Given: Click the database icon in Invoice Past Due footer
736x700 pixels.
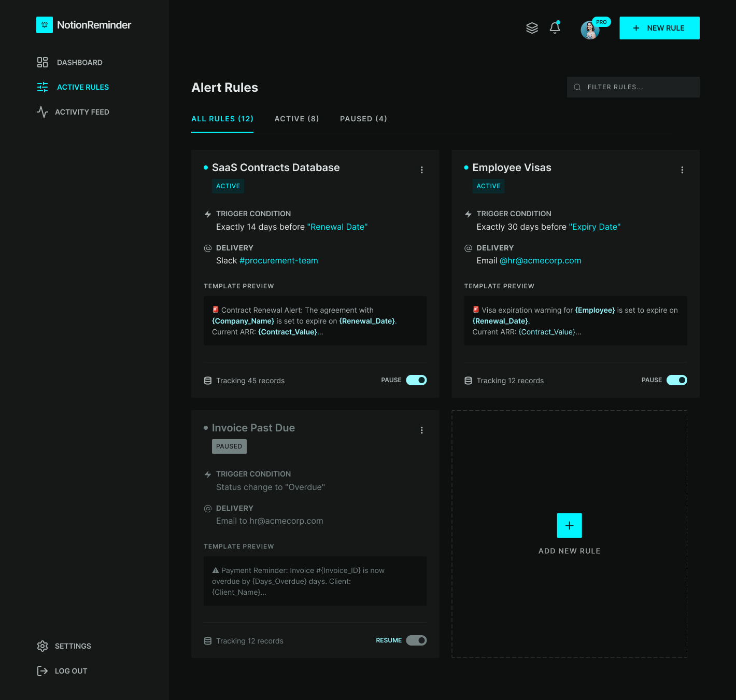Looking at the screenshot, I should pos(208,641).
